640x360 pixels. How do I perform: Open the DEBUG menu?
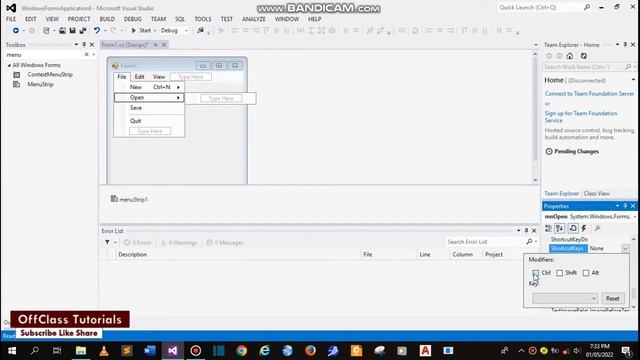click(133, 19)
